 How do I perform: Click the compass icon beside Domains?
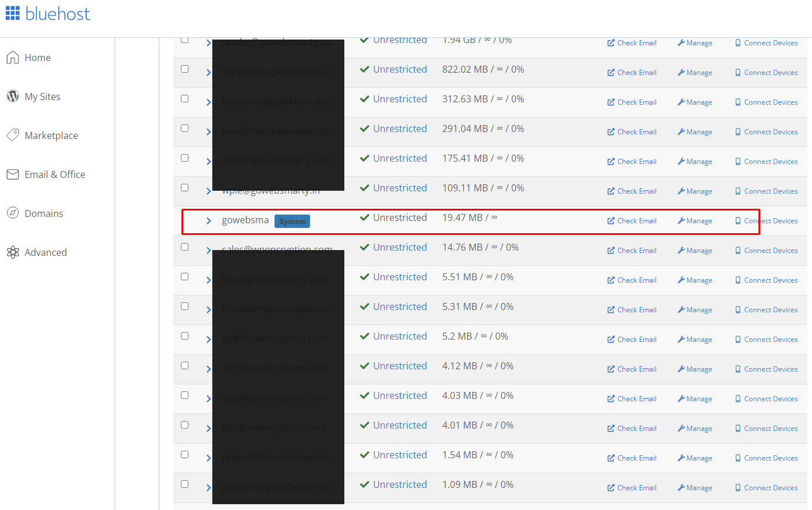pos(13,213)
